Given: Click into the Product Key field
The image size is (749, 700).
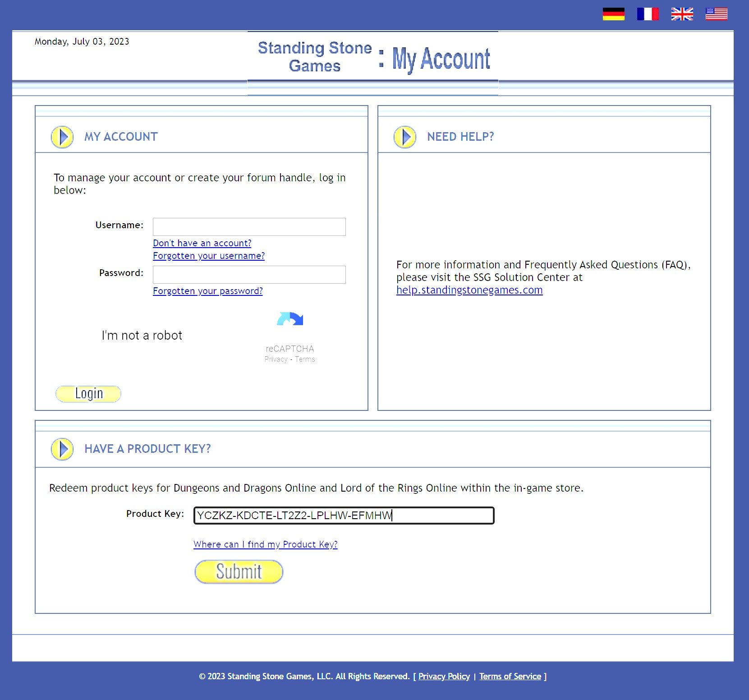Looking at the screenshot, I should point(344,516).
